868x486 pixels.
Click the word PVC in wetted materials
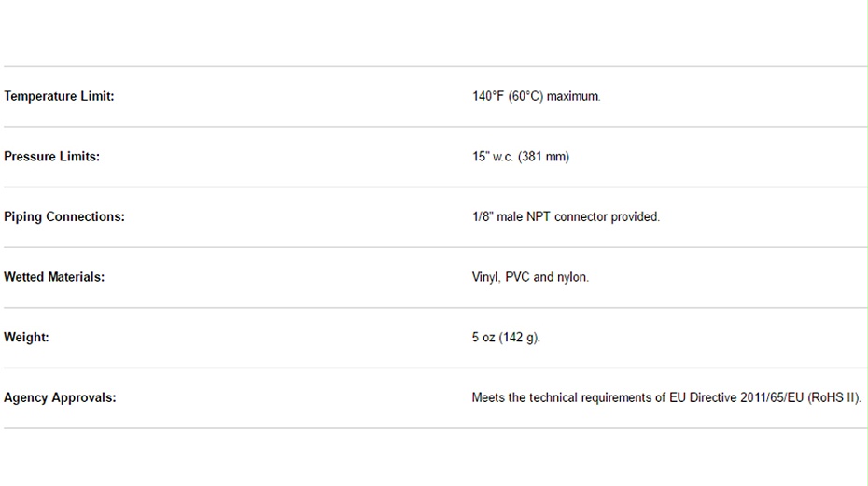pyautogui.click(x=517, y=277)
